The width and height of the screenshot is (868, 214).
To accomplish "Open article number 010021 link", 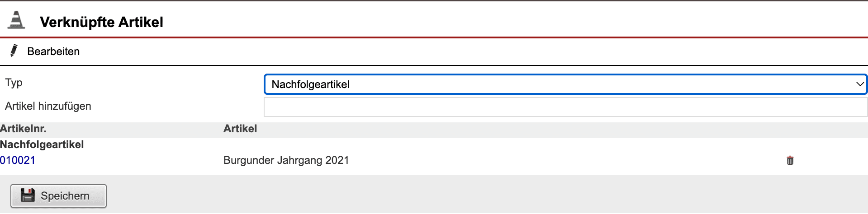I will coord(18,160).
